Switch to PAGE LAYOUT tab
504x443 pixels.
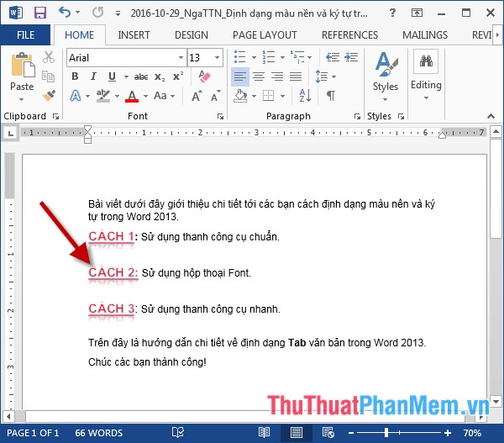(265, 34)
